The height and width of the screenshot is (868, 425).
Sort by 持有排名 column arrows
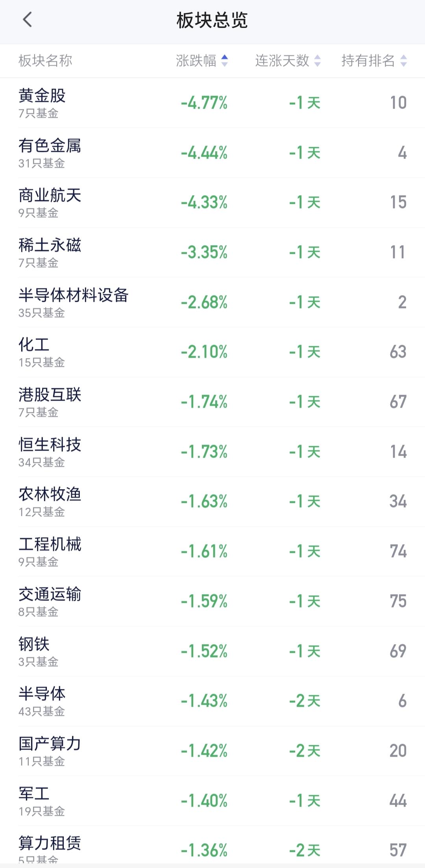403,61
